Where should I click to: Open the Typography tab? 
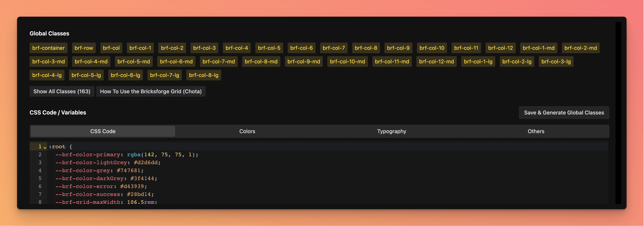point(392,131)
